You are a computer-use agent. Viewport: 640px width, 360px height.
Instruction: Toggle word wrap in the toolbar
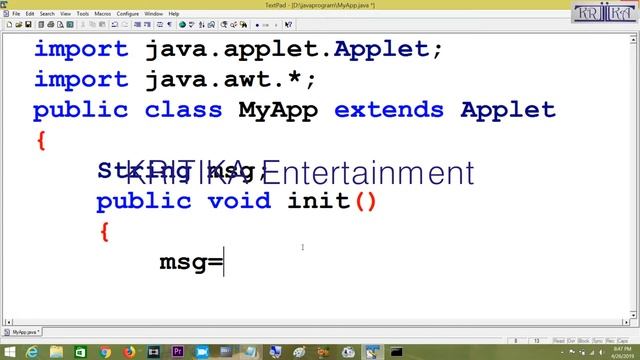coord(160,24)
